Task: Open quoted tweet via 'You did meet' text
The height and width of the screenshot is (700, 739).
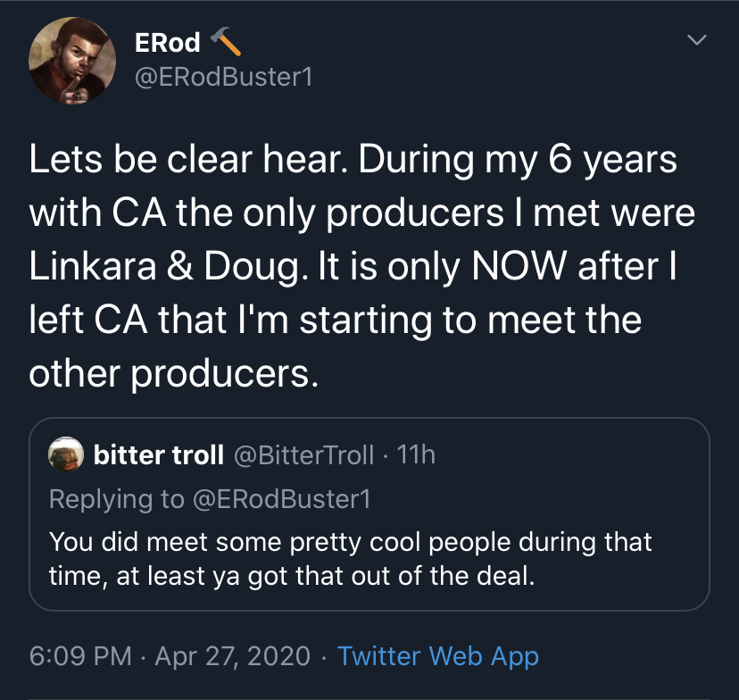Action: pos(351,542)
